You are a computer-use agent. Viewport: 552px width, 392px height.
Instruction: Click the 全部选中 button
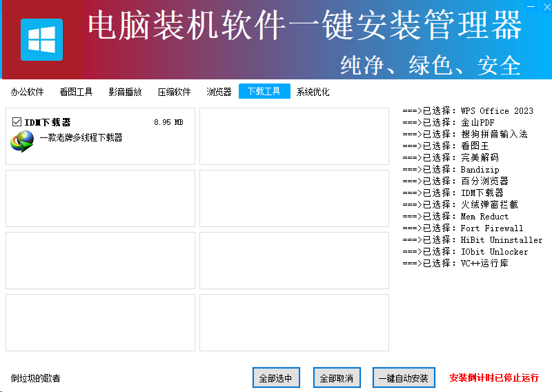pos(276,378)
